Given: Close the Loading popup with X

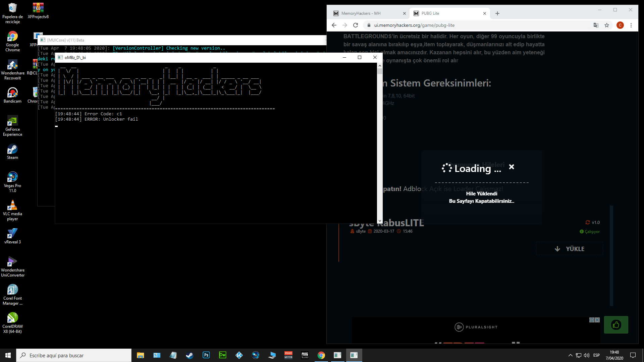Looking at the screenshot, I should (512, 167).
